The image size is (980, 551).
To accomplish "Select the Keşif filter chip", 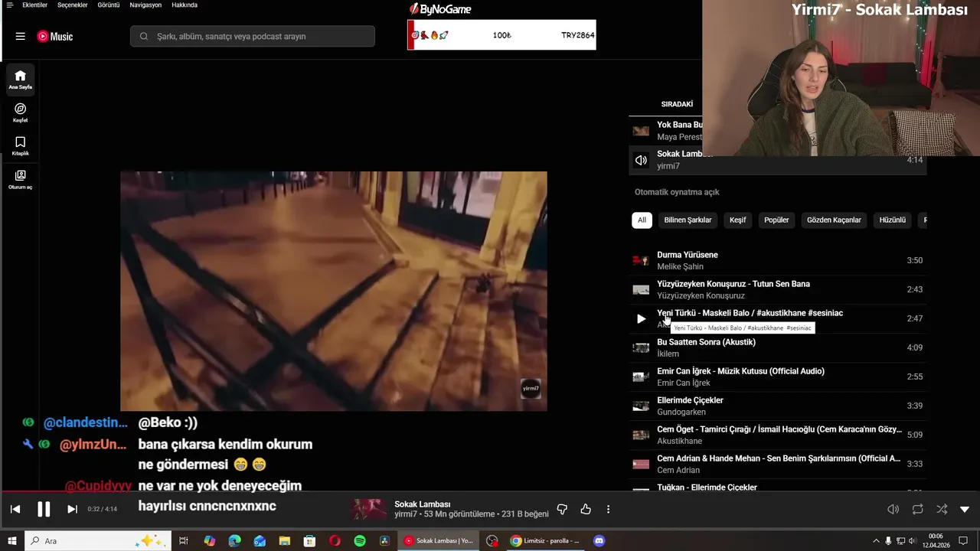I will tap(737, 220).
